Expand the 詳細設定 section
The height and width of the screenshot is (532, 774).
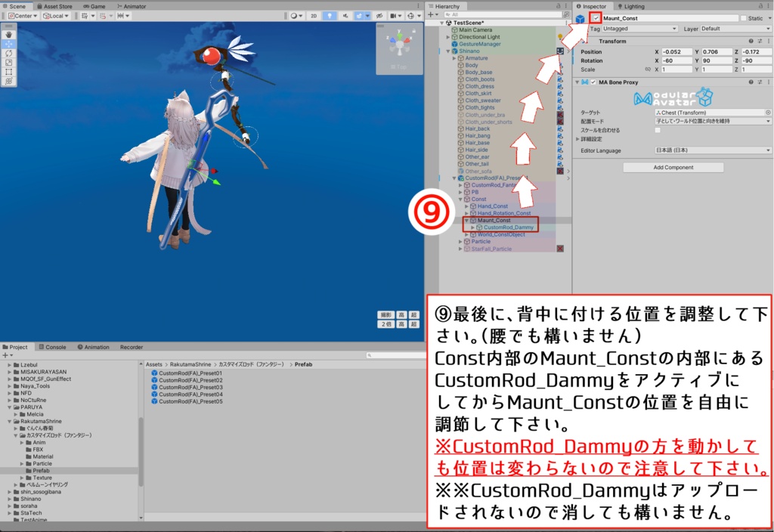click(x=577, y=139)
